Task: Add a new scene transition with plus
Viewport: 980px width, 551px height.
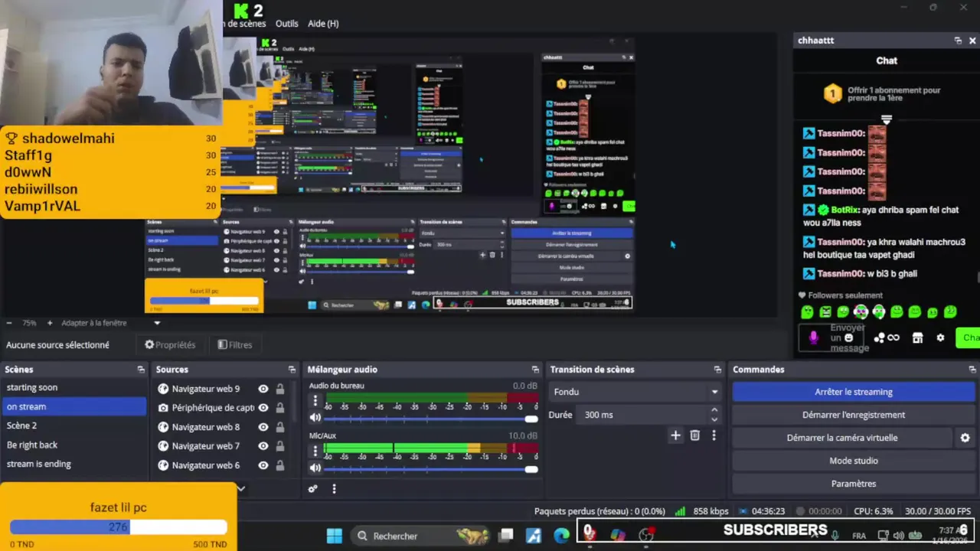Action: click(675, 435)
